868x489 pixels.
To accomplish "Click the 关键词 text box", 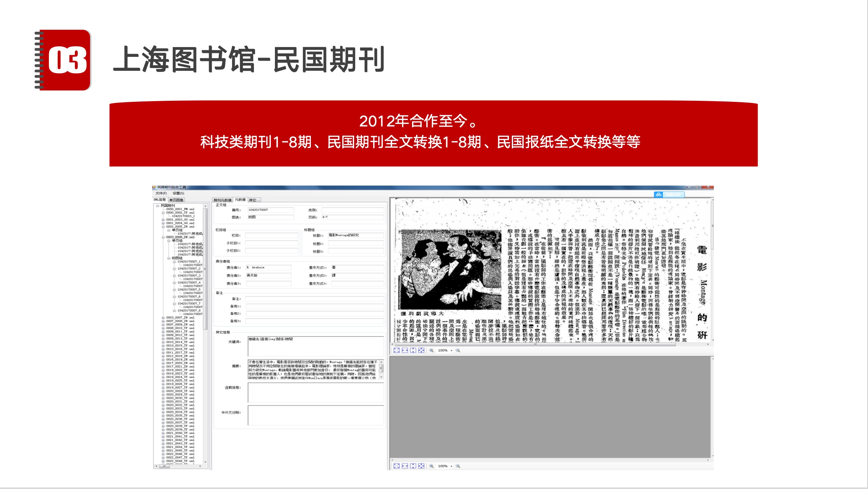I will click(315, 346).
